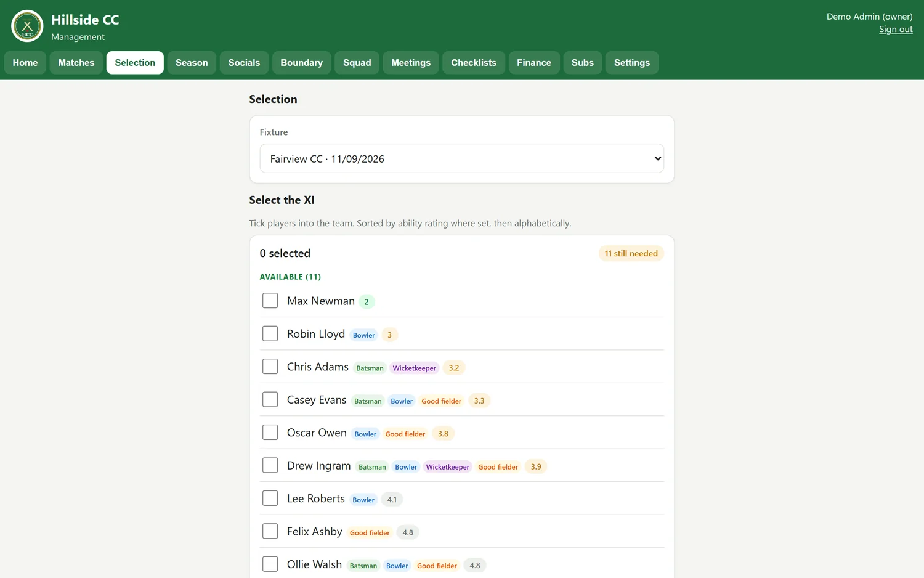Screen dimensions: 924x578
Task: Click Drew Ingram's Batsman tag
Action: pos(373,467)
